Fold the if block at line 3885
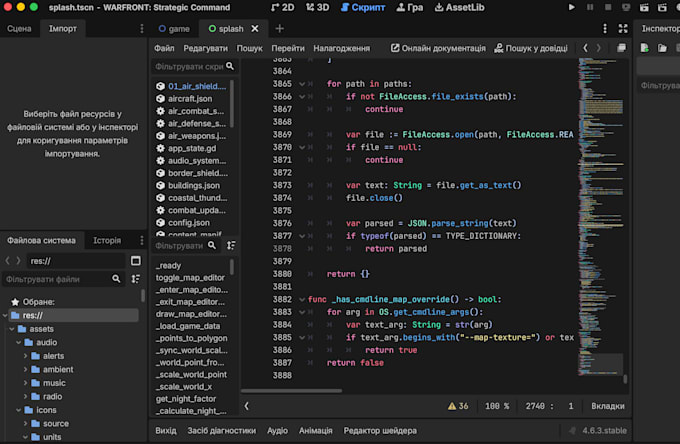 click(x=302, y=337)
